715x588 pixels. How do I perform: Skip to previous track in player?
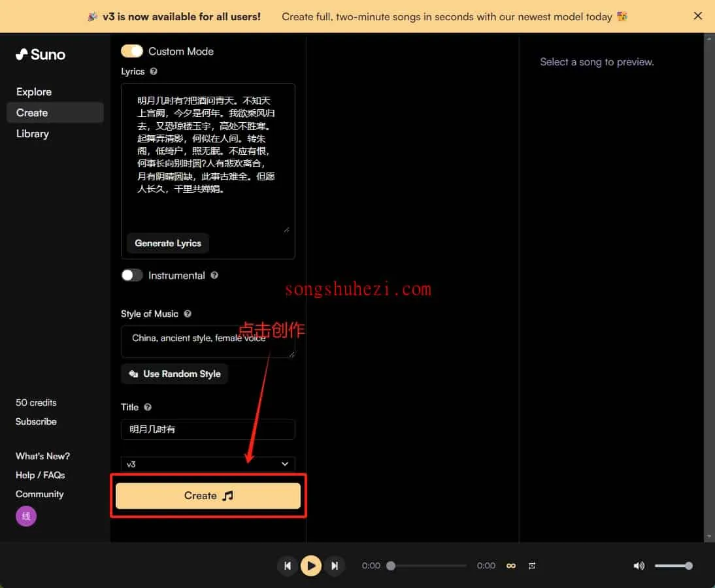[287, 566]
